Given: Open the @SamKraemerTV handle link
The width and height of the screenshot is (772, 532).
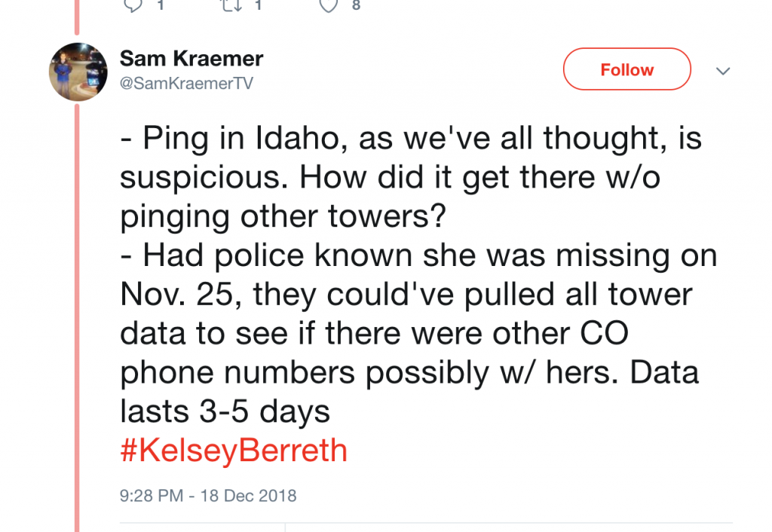Looking at the screenshot, I should pyautogui.click(x=186, y=83).
